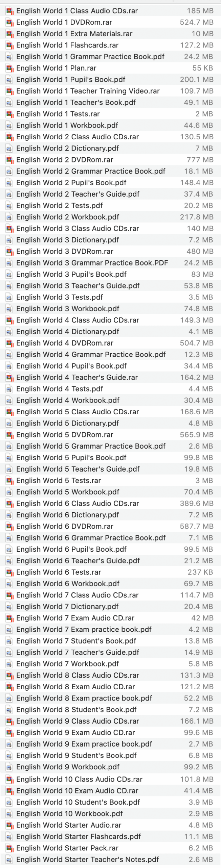Click the archive icon of English World 3 Class Audio CDs.rar
This screenshot has width=221, height=868.
[x=9, y=229]
